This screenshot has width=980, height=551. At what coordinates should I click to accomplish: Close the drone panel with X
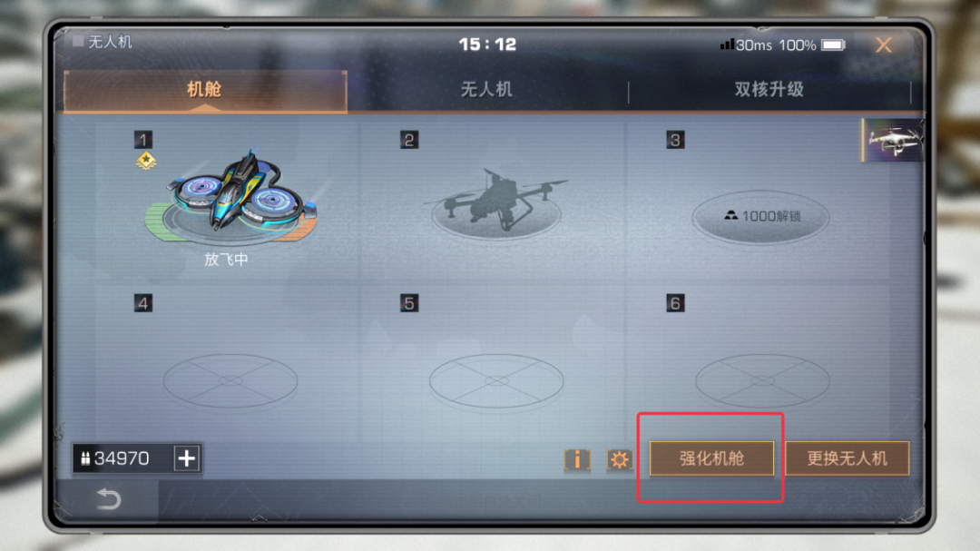(x=883, y=45)
